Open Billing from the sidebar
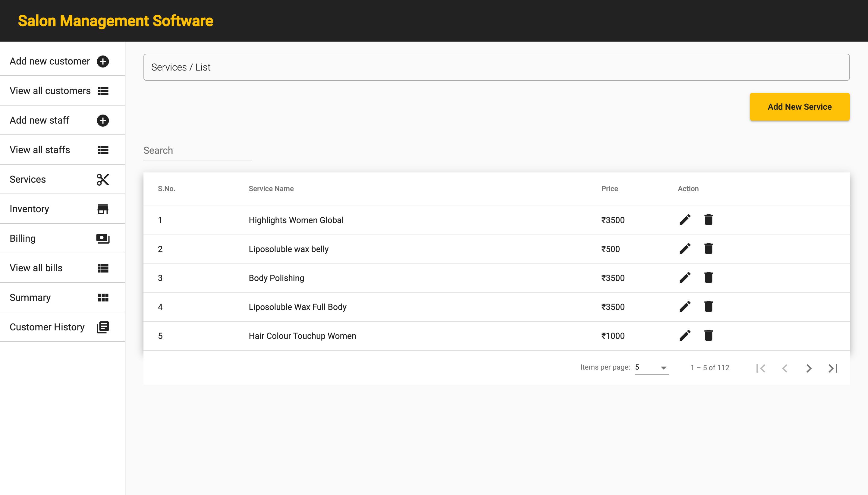This screenshot has width=868, height=495. (22, 238)
